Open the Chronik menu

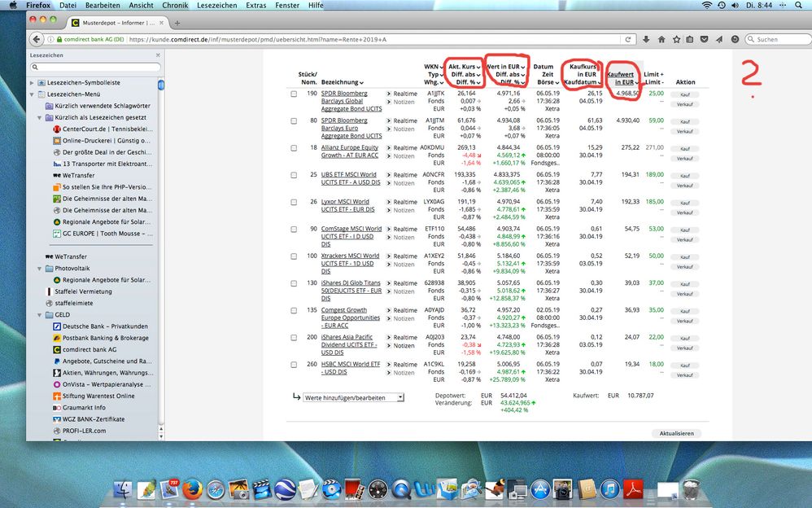coord(175,5)
